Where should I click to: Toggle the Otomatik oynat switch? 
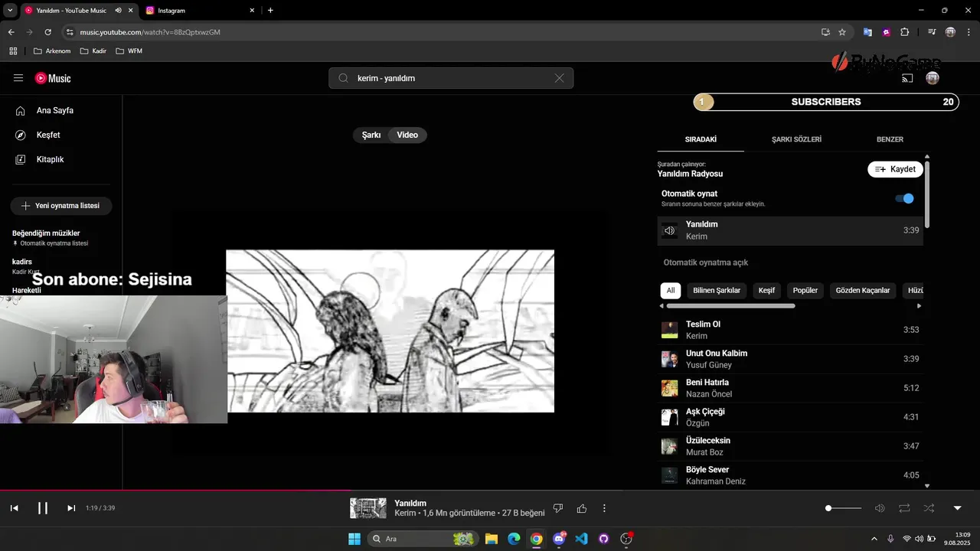(904, 198)
